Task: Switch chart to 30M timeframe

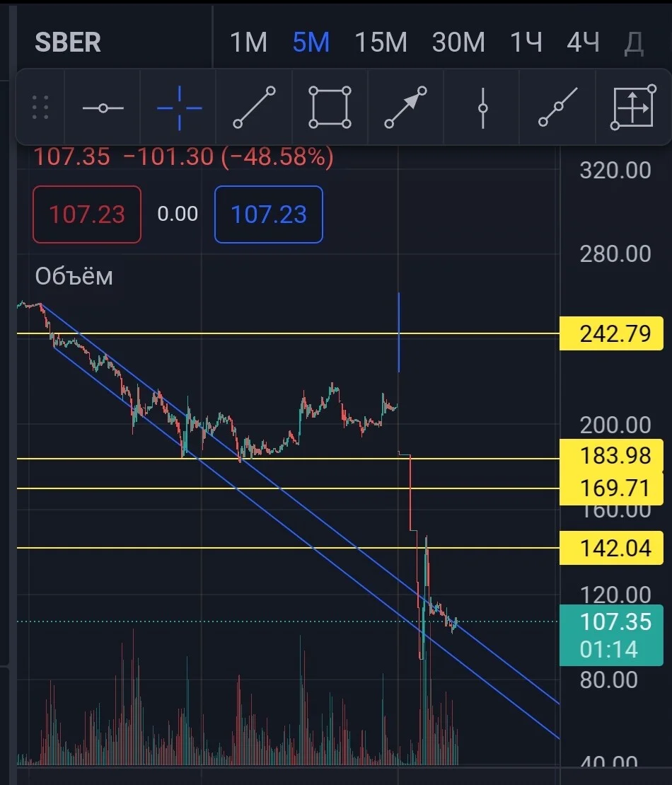Action: [x=458, y=42]
